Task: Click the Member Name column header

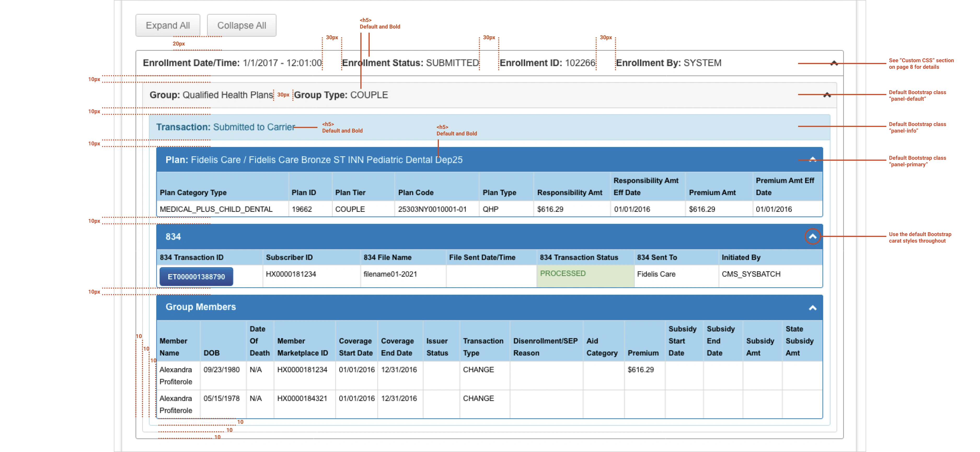Action: 174,347
